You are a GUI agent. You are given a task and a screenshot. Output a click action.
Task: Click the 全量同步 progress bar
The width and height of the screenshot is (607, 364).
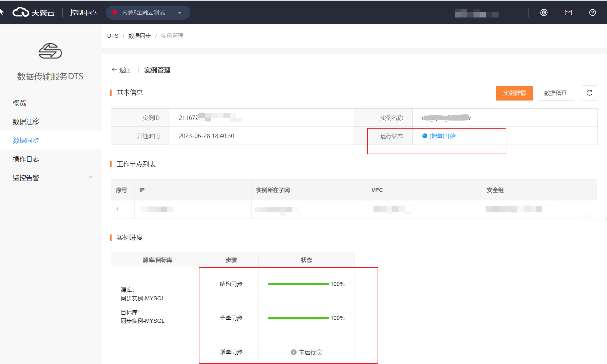point(298,318)
